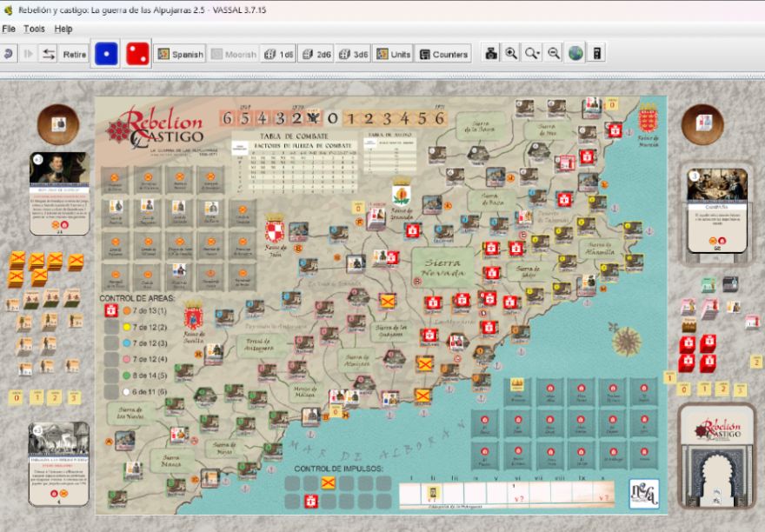Roll the red die button
The width and height of the screenshot is (765, 532).
pyautogui.click(x=137, y=53)
